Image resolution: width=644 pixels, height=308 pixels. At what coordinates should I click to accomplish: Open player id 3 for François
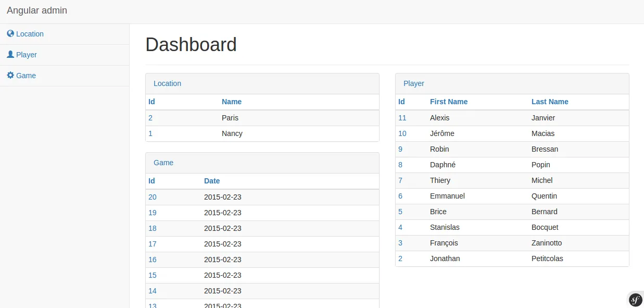click(400, 243)
